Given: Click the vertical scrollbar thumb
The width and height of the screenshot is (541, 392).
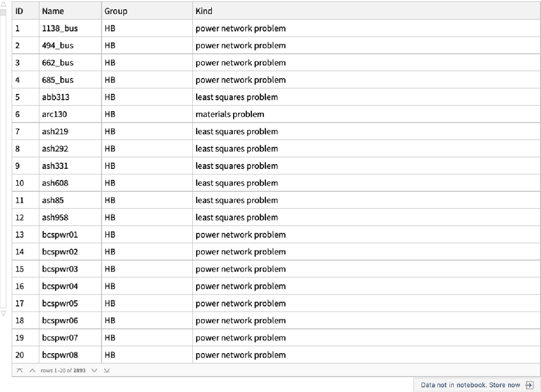Looking at the screenshot, I should 3,13.
